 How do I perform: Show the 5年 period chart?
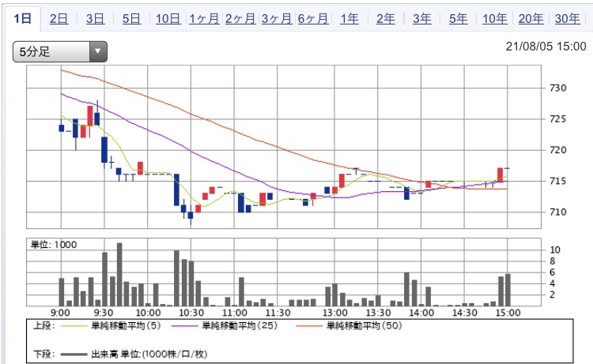459,18
